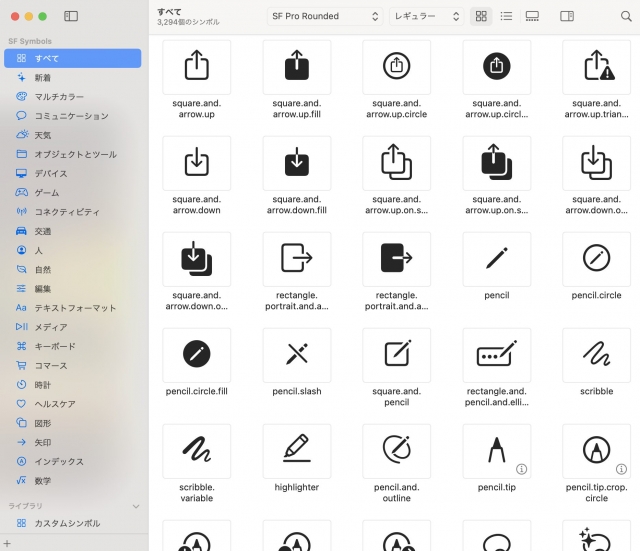
Task: Open the 図形 category
Action: pyautogui.click(x=73, y=423)
